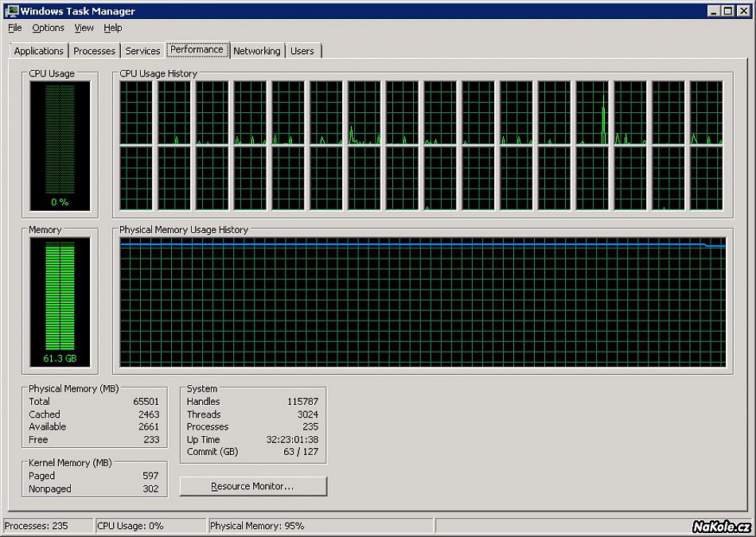Viewport: 756px width, 537px height.
Task: Click the Available memory value 2661
Action: (x=149, y=426)
